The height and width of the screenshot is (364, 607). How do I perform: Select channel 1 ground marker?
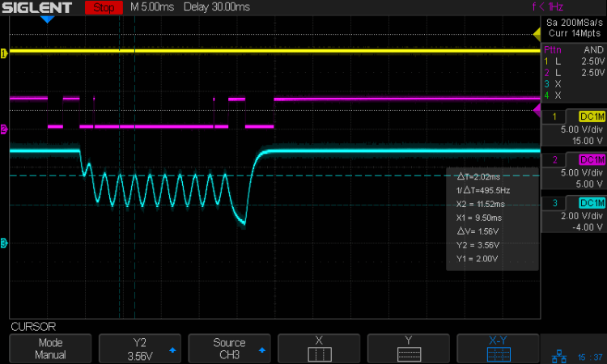pyautogui.click(x=4, y=53)
